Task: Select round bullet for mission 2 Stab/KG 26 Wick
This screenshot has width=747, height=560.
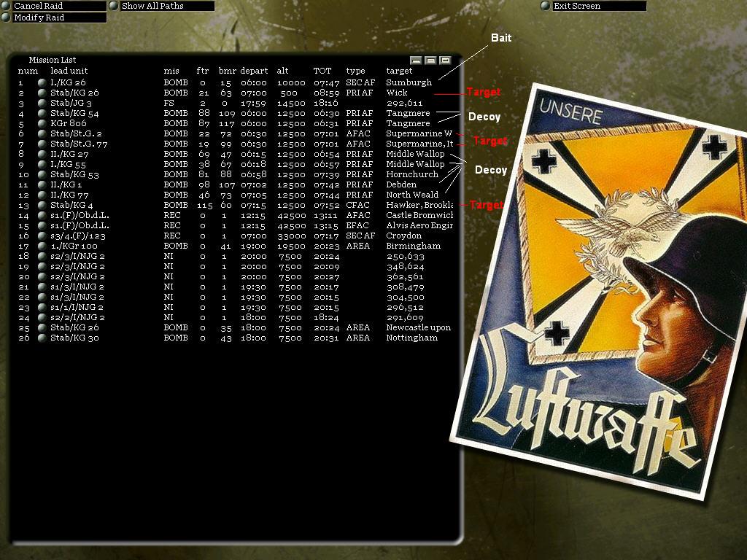Action: (42, 93)
